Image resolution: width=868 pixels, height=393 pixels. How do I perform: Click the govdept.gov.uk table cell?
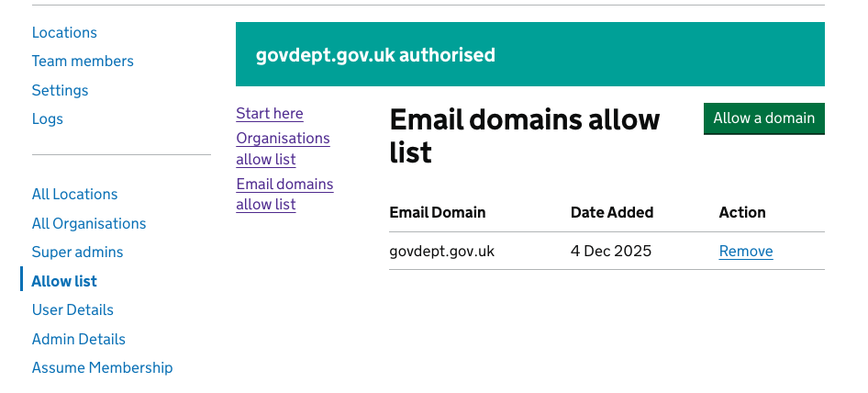(x=442, y=251)
